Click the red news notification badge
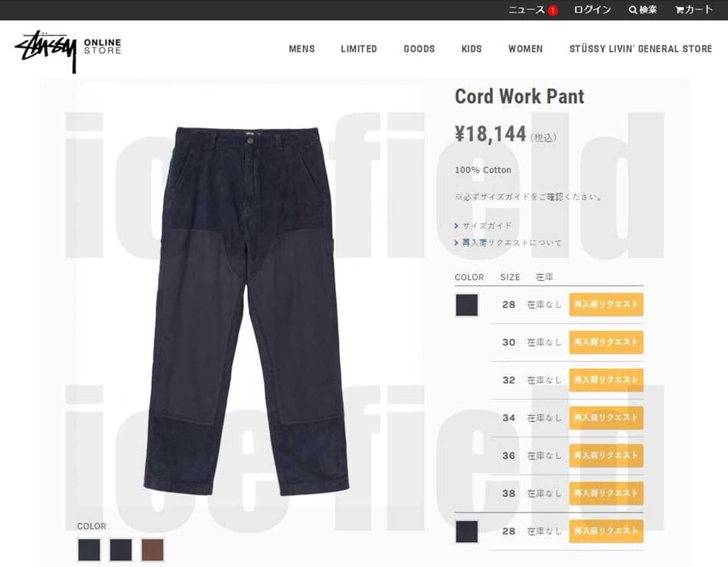Screen dimensions: 728x567 pos(553,10)
